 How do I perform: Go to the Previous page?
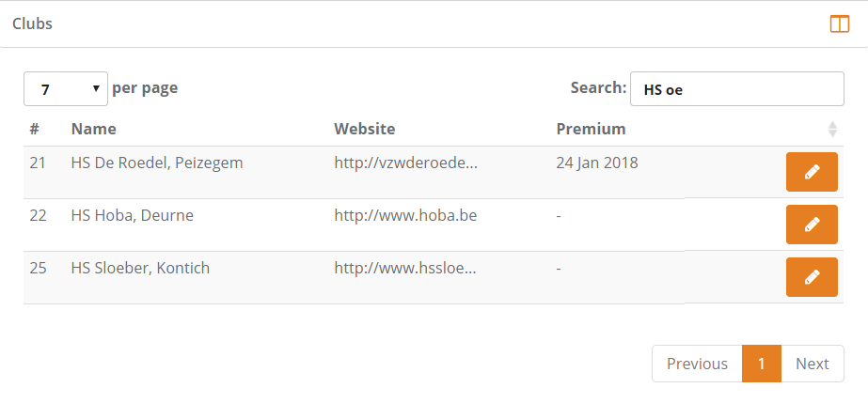click(x=697, y=364)
